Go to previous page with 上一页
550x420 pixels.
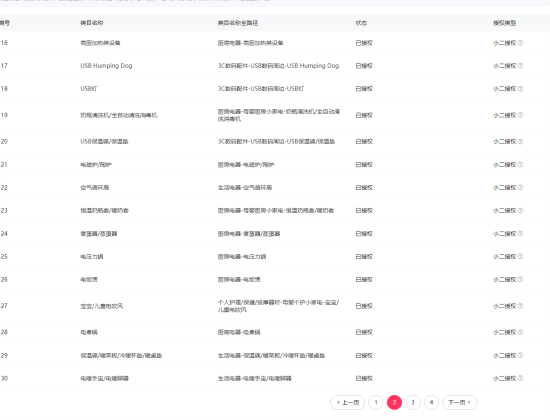(348, 402)
